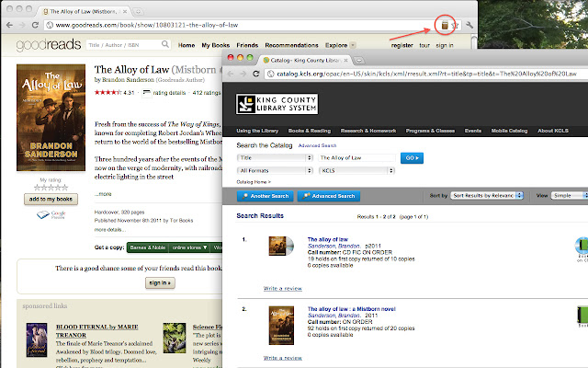Click the CD audiobook cover in first result

280,247
